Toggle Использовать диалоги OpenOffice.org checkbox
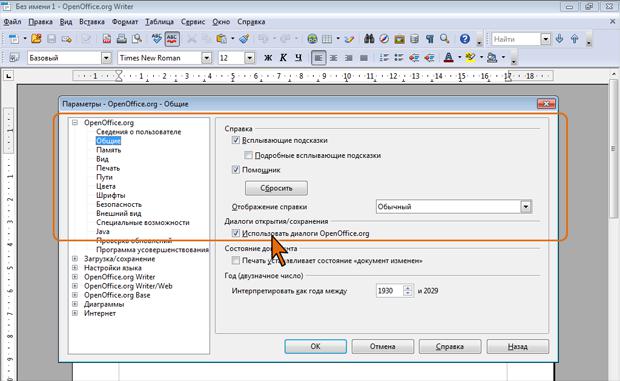620x381 pixels. pos(236,233)
